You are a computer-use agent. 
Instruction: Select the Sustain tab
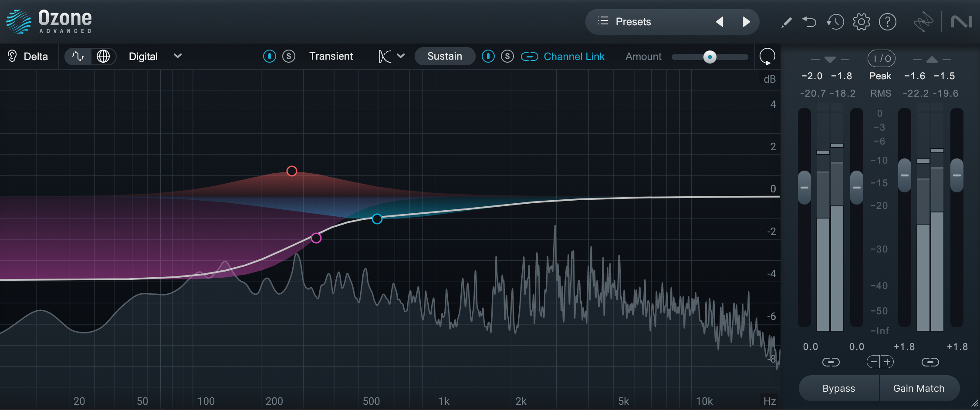coord(445,56)
